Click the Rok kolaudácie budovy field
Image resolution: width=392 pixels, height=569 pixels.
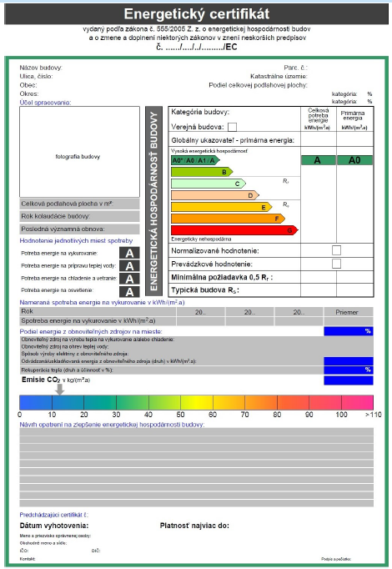click(79, 216)
